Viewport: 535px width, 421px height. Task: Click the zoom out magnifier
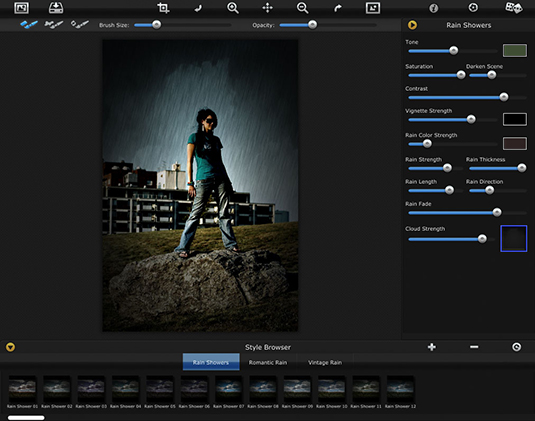(302, 8)
